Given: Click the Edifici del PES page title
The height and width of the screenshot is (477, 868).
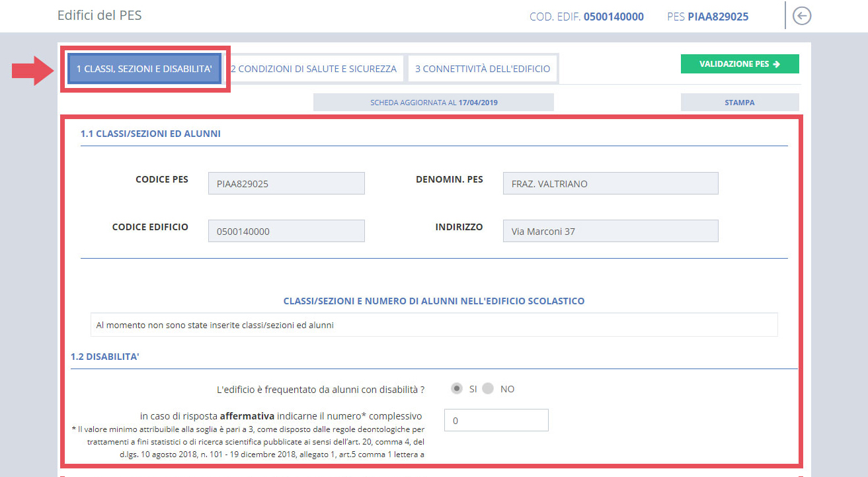Looking at the screenshot, I should tap(99, 15).
